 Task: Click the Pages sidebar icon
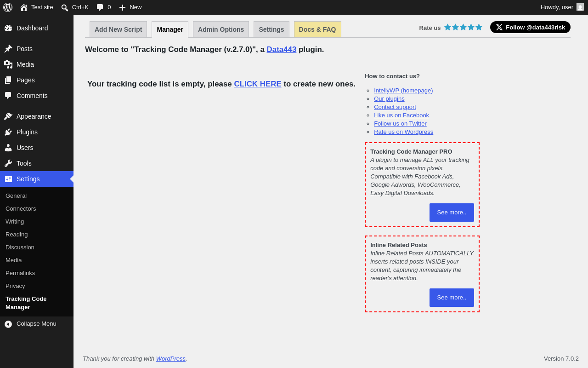coord(8,80)
